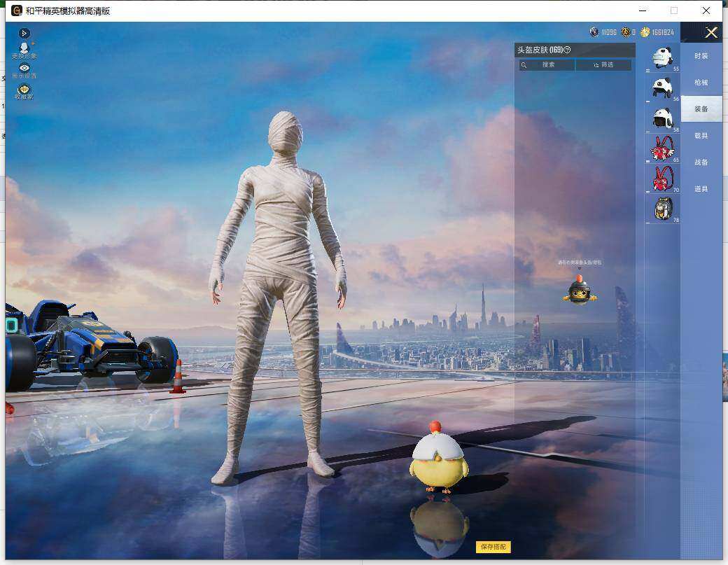Open the 道具 items tab
The width and height of the screenshot is (728, 565).
701,189
